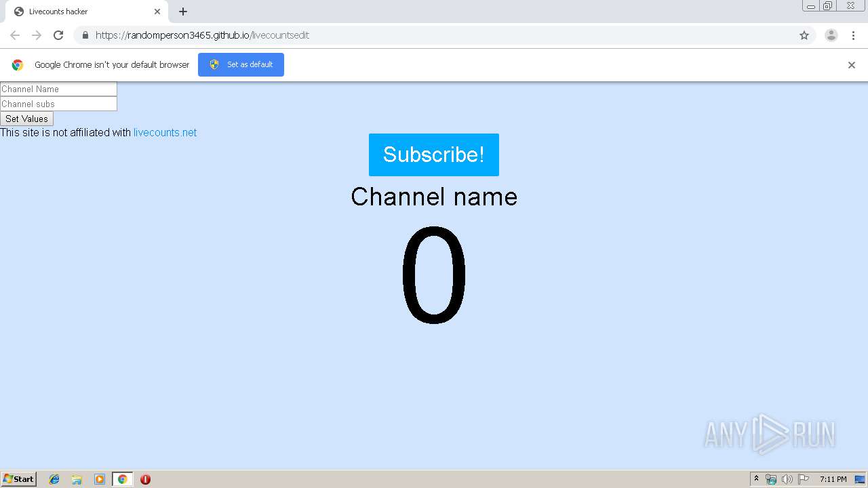868x488 pixels.
Task: Click the Set Values button
Action: (26, 119)
